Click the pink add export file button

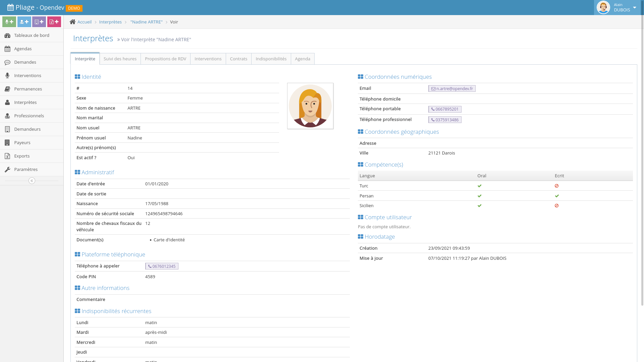(54, 22)
